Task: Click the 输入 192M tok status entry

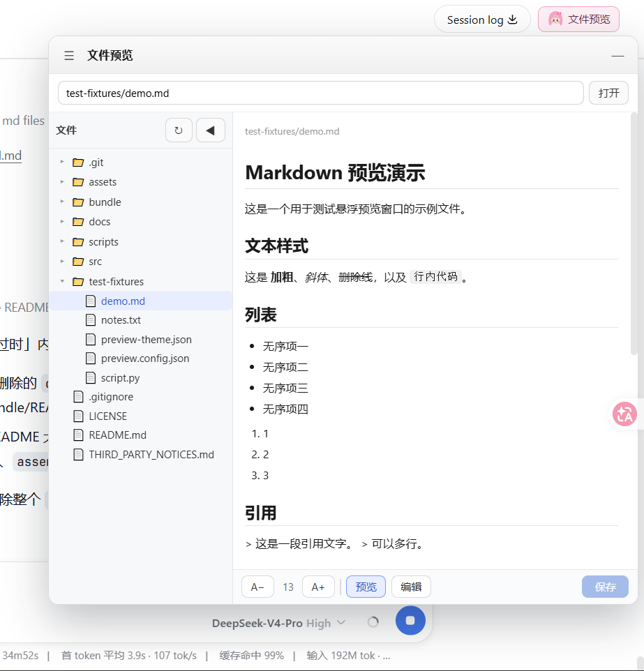Action: click(348, 655)
